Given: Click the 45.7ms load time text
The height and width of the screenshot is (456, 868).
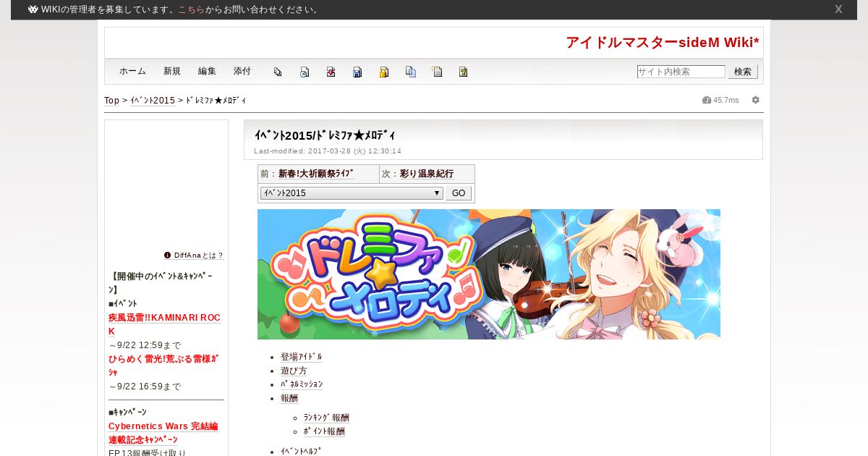Looking at the screenshot, I should [x=726, y=100].
